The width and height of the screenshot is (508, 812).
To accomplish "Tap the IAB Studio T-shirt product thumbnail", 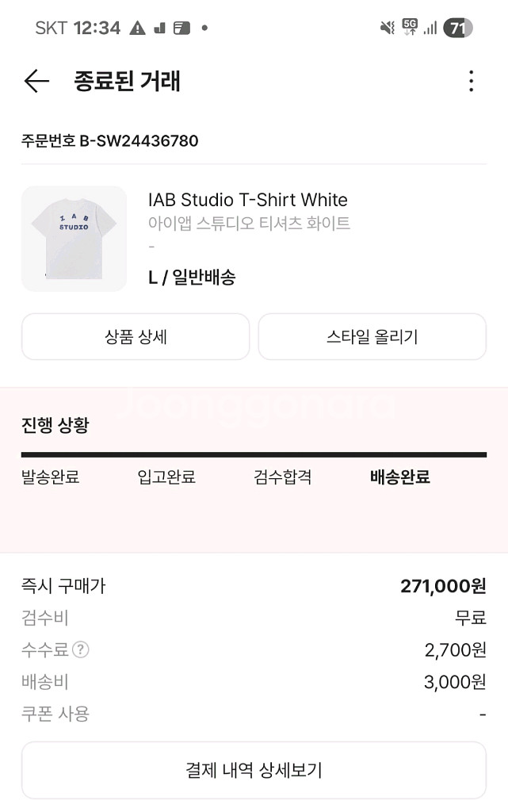I will tap(74, 238).
